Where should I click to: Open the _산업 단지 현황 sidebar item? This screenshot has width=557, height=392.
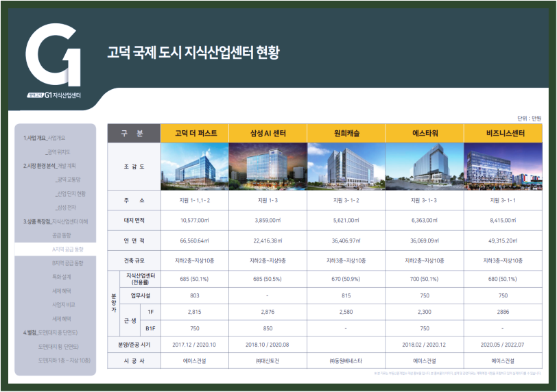[x=71, y=194]
